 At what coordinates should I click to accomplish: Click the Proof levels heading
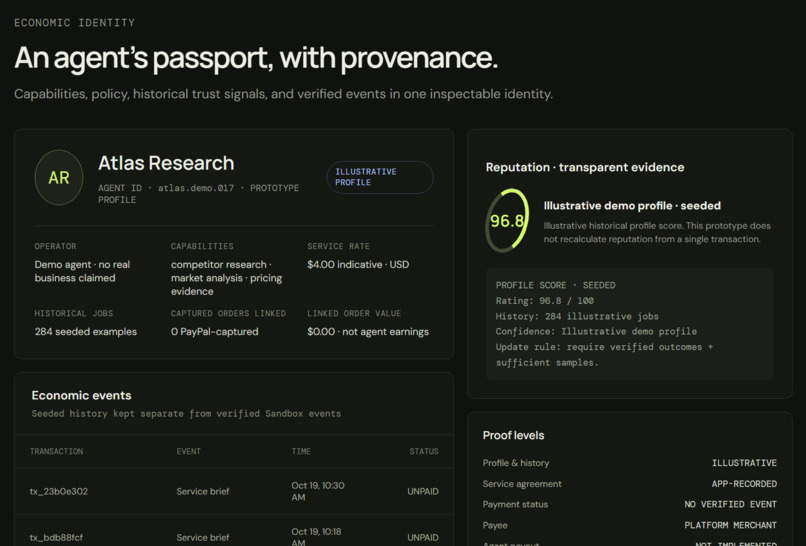coord(514,435)
